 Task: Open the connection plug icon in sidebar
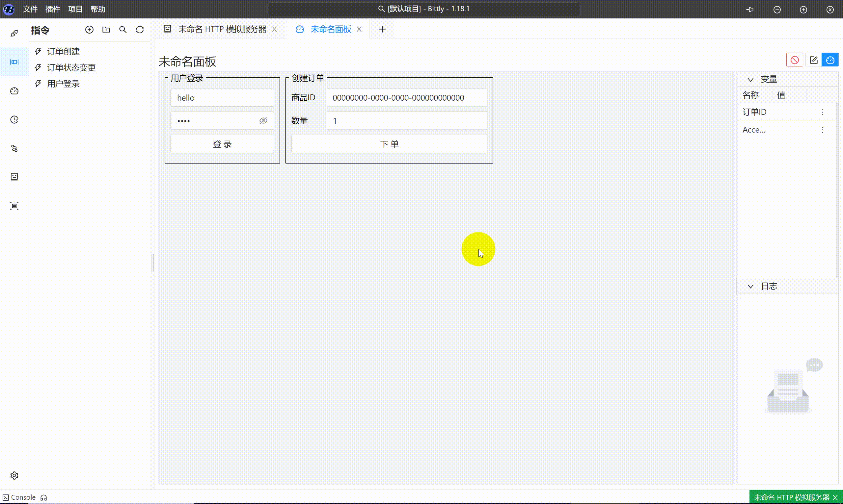(x=14, y=33)
